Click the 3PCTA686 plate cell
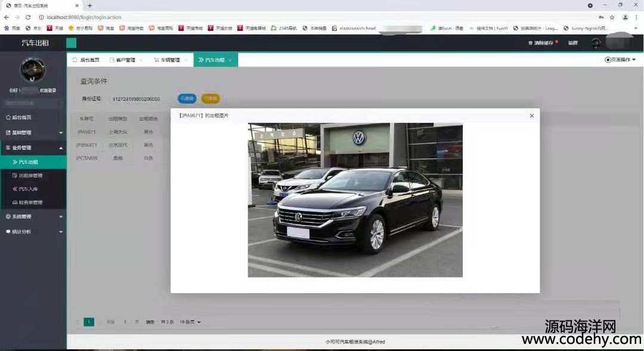Screen dimensions: 644x351 pos(87,158)
